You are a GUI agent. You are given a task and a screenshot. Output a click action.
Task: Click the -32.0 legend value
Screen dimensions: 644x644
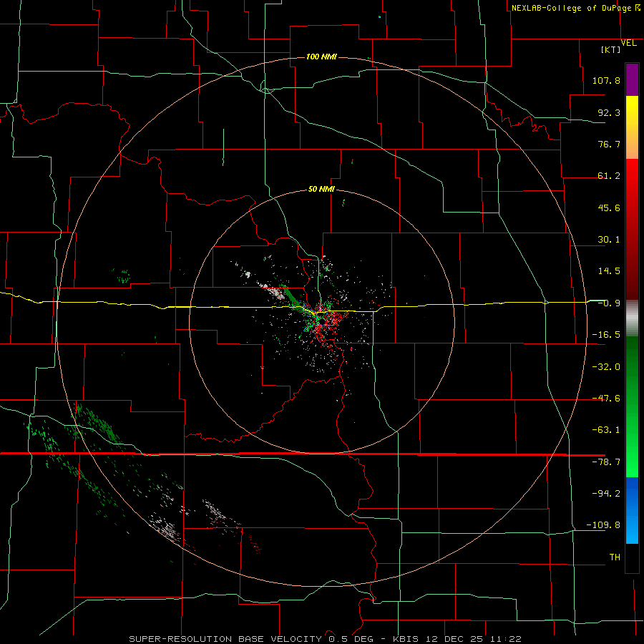tap(606, 367)
